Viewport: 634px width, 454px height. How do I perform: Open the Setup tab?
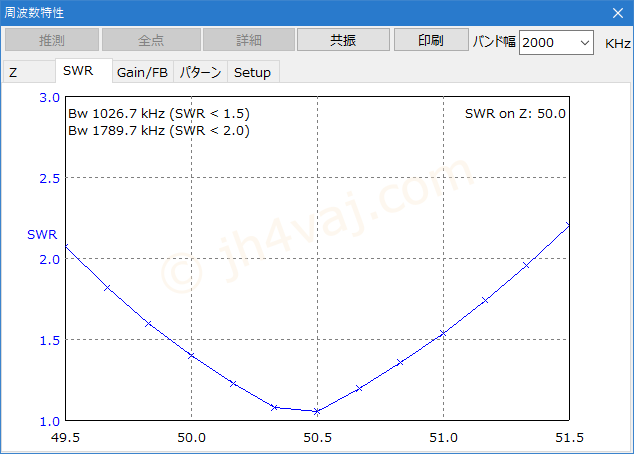coord(253,72)
